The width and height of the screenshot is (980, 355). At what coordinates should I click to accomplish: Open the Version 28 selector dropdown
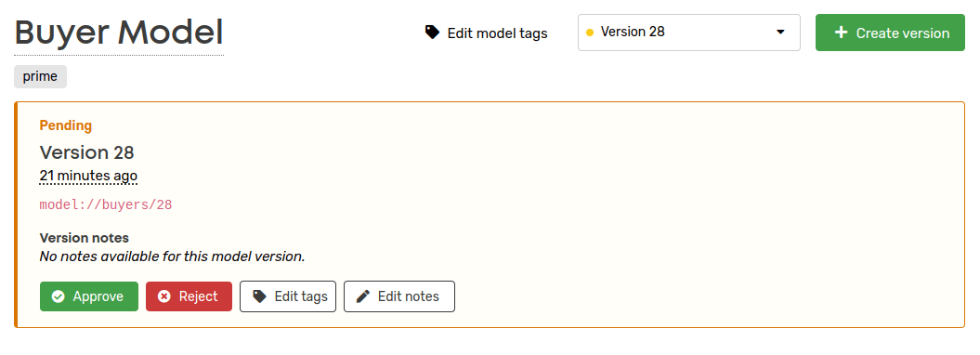(x=688, y=33)
